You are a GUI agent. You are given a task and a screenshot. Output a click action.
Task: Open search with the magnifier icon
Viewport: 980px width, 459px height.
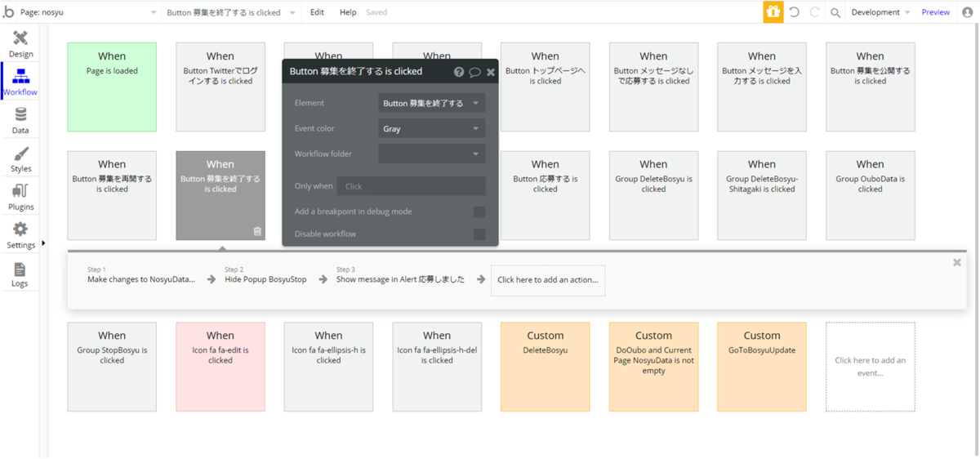tap(835, 12)
